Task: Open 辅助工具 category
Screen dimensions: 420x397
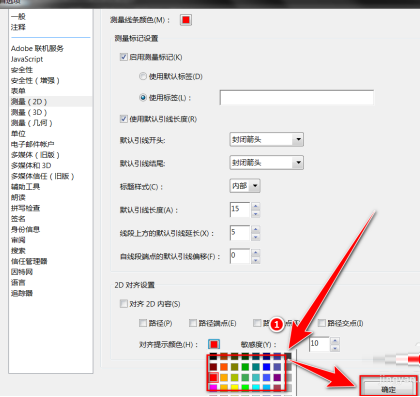Action: (x=25, y=187)
